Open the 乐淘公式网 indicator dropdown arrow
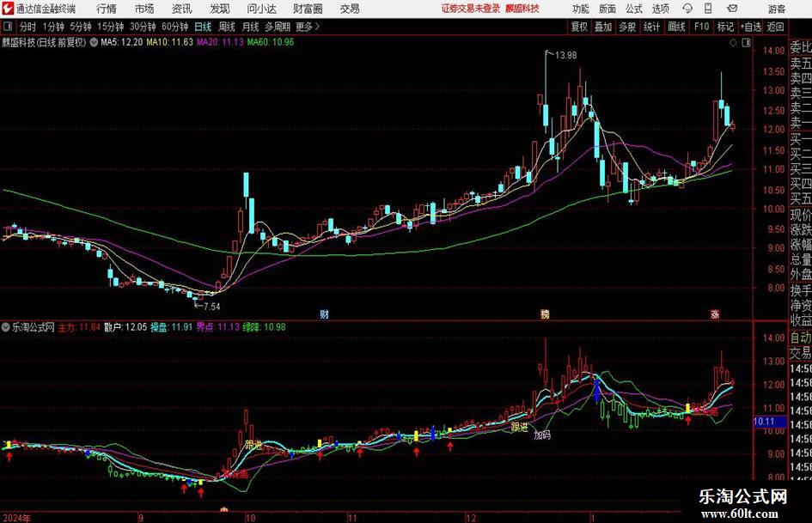Viewport: 812px width, 523px height. tap(6, 327)
